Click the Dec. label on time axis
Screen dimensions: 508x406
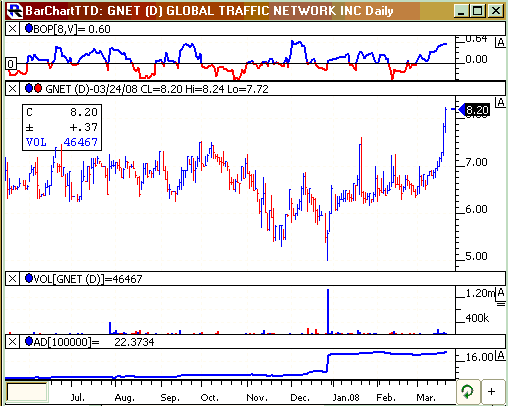click(x=300, y=397)
